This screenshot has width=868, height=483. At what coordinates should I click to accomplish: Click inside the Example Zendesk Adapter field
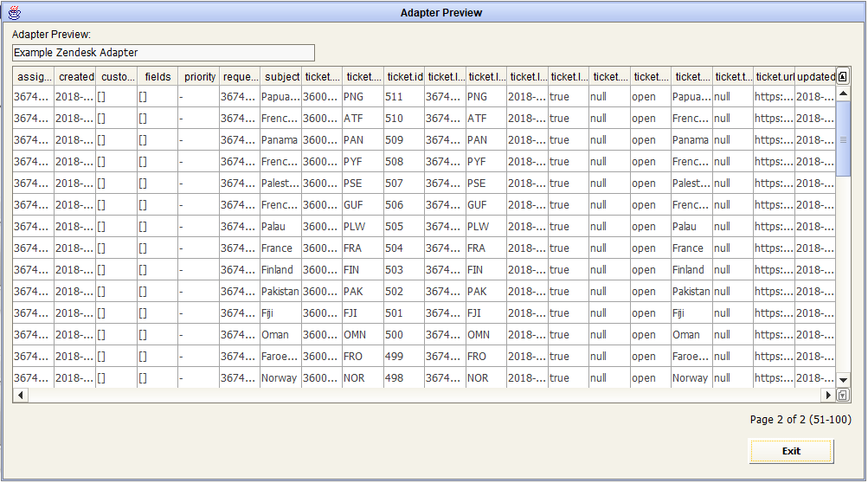coord(164,53)
